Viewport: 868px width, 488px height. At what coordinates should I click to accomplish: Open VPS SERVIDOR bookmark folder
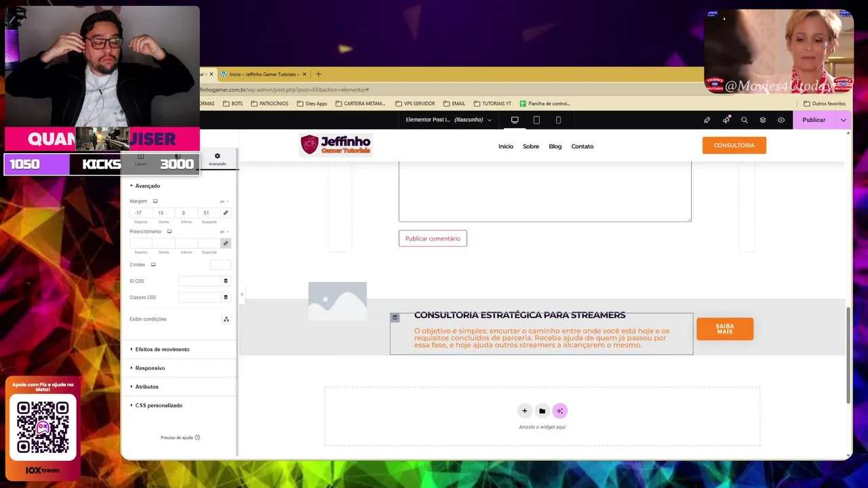point(415,104)
